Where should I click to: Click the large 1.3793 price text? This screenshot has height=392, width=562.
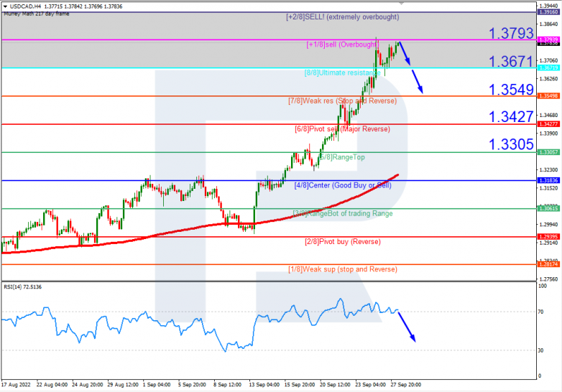coord(511,33)
